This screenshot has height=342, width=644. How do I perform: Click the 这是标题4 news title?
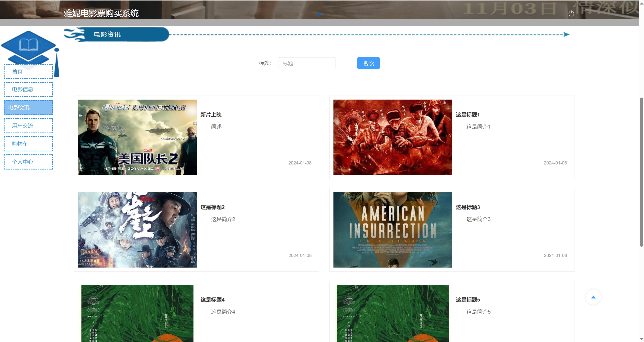[x=212, y=300]
